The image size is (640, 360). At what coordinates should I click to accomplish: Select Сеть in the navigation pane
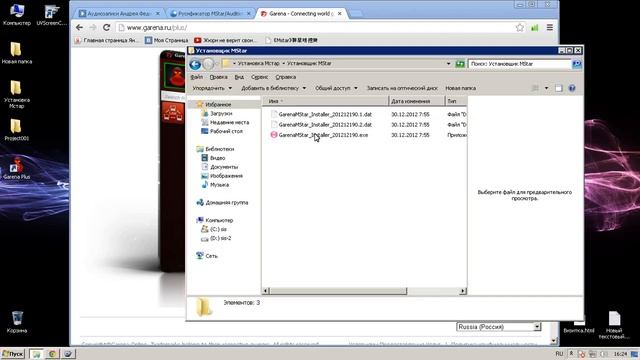coord(211,256)
